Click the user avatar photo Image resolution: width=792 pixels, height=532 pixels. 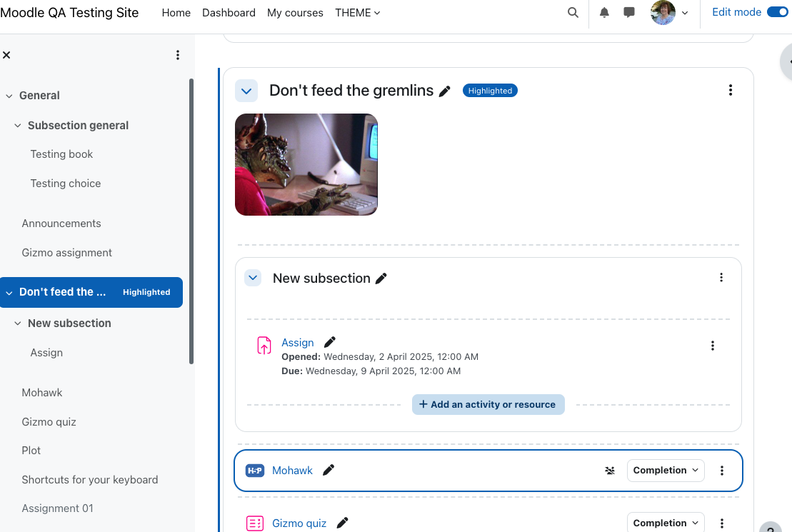tap(663, 13)
